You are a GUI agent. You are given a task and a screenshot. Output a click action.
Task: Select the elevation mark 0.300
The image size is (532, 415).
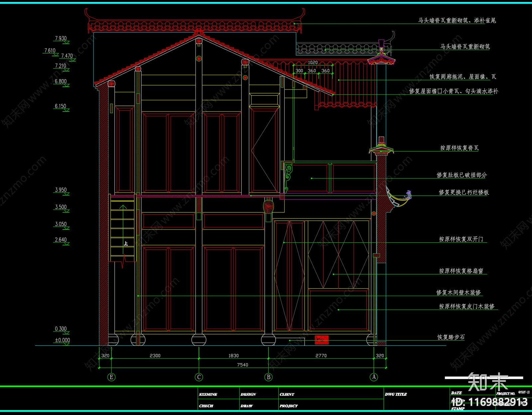(x=61, y=329)
